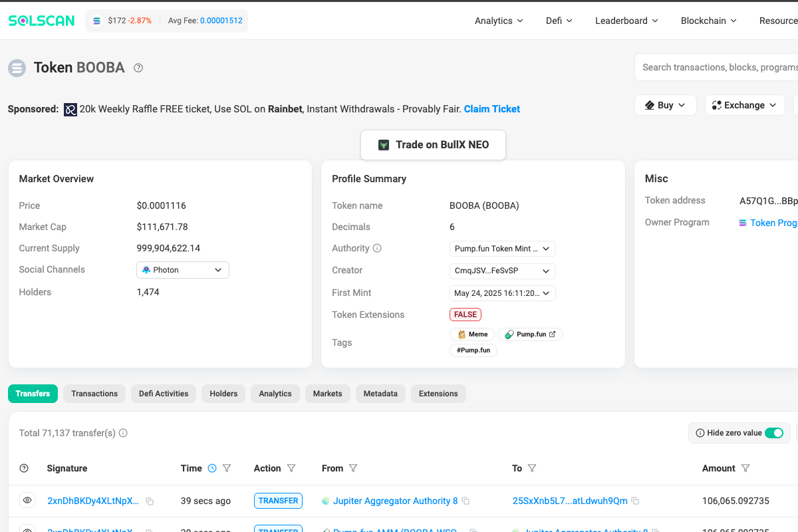Click the SOL price indicator icon

tap(97, 21)
